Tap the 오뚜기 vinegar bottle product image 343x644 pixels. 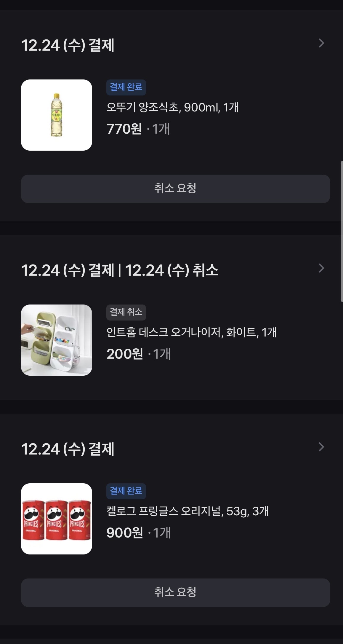click(x=57, y=115)
